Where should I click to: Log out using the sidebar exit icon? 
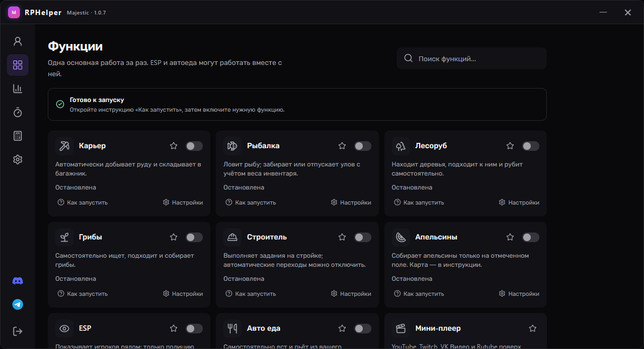(x=18, y=331)
